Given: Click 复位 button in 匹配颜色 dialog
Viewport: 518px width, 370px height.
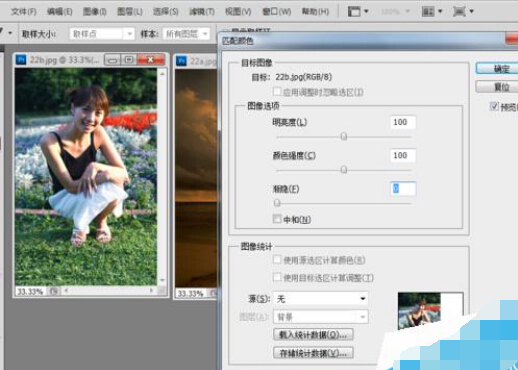Looking at the screenshot, I should coord(498,87).
